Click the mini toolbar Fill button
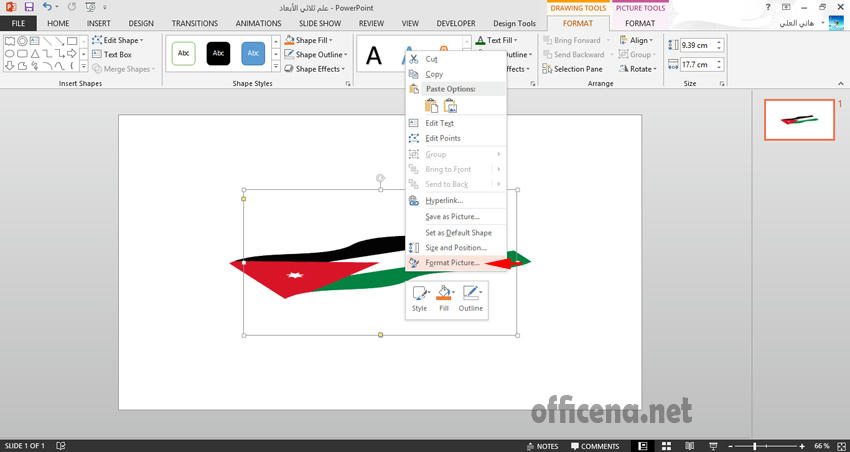Image resolution: width=850 pixels, height=452 pixels. pyautogui.click(x=444, y=299)
